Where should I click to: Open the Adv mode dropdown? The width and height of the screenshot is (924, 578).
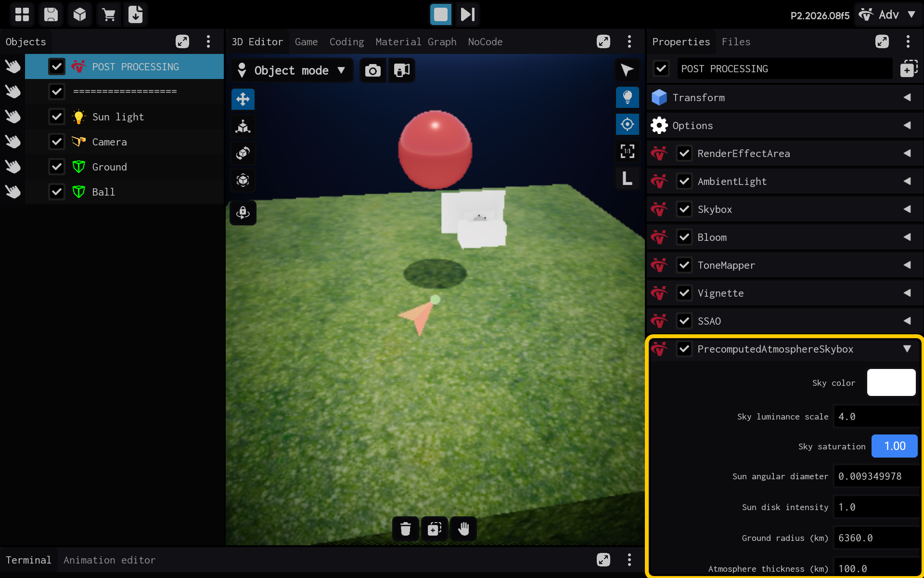tap(888, 14)
